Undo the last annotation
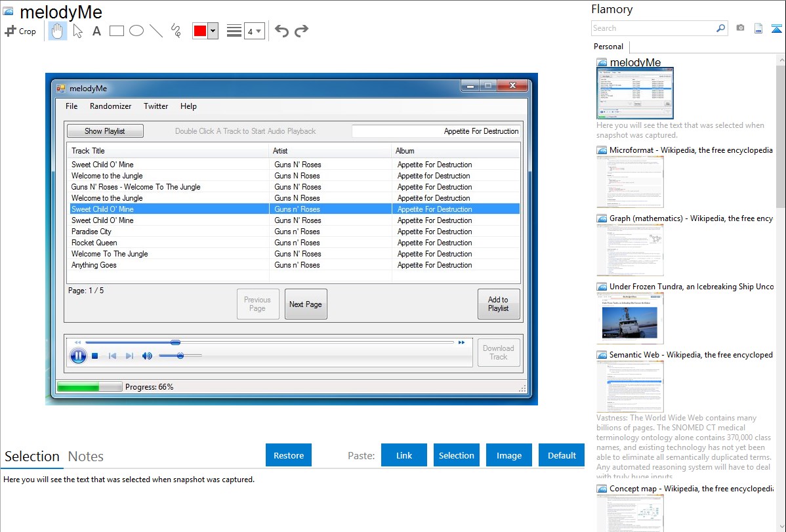786x532 pixels. (x=281, y=31)
